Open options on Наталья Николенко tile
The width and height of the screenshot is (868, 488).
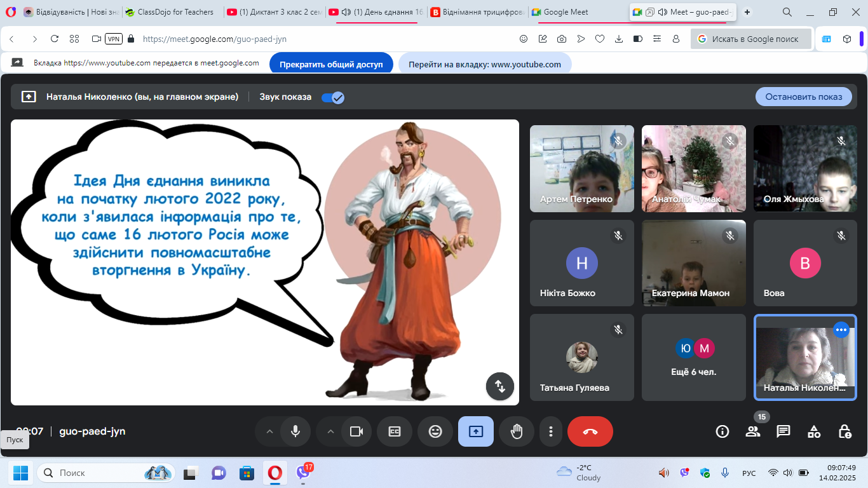(x=841, y=329)
